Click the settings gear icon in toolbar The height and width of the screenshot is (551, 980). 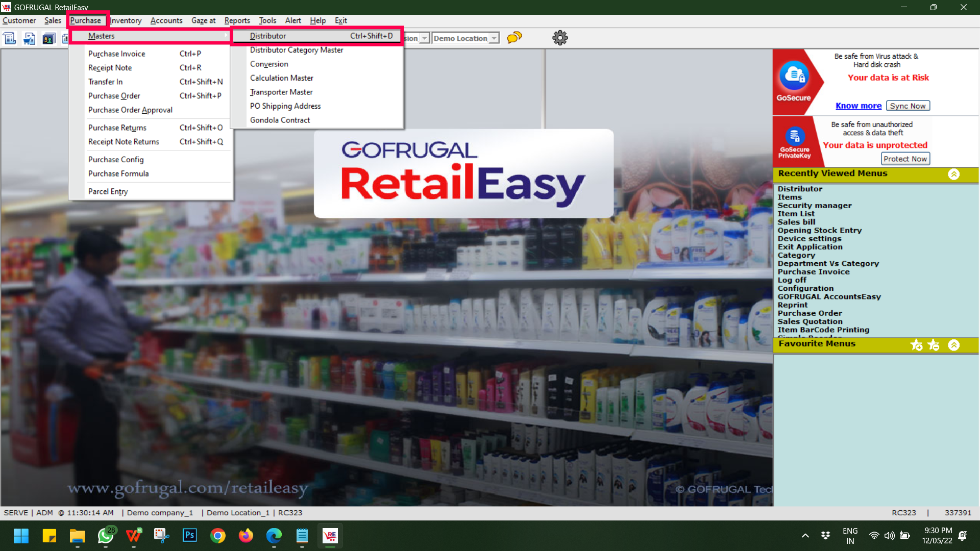click(560, 38)
